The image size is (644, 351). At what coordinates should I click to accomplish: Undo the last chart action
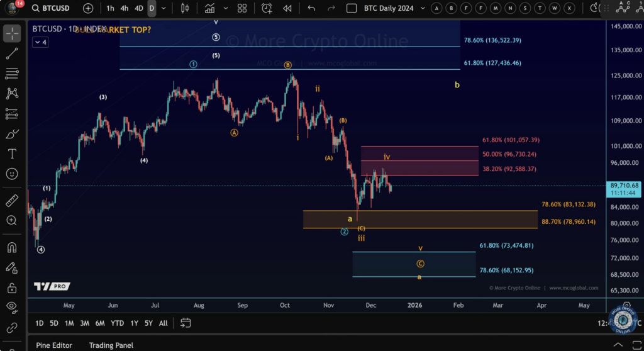pos(311,8)
